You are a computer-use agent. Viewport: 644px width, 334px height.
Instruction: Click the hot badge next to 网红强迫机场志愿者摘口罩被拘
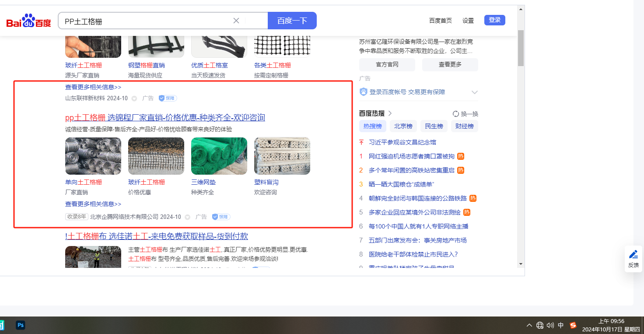461,156
